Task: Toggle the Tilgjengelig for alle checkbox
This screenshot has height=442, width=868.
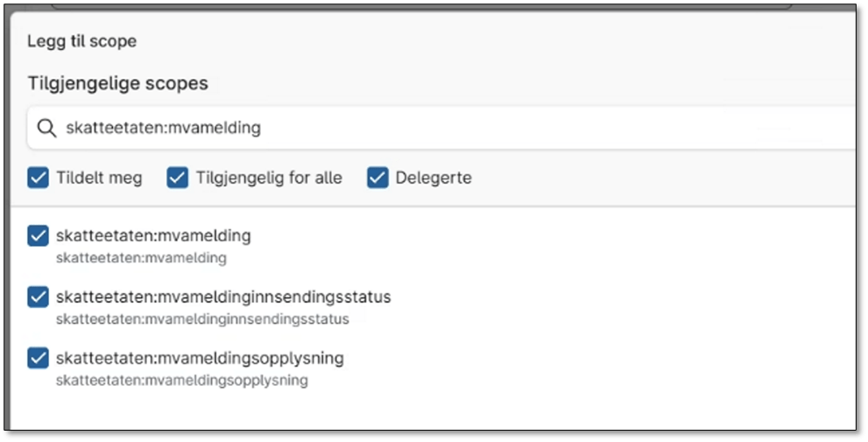Action: 178,179
